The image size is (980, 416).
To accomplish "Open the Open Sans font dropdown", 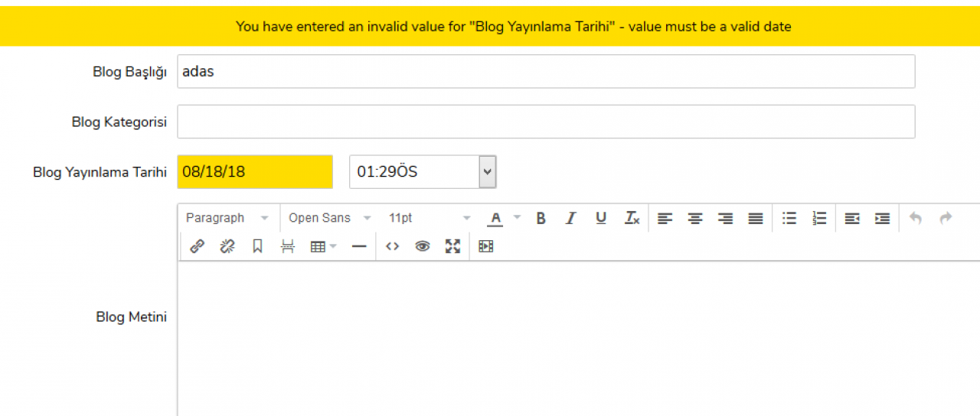I will point(329,218).
